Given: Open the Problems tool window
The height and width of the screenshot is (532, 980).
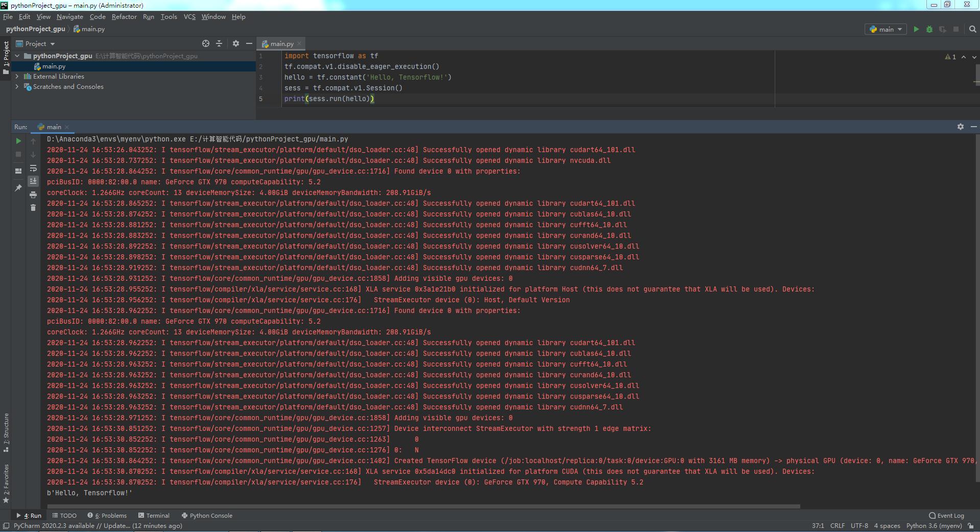Looking at the screenshot, I should pos(107,516).
